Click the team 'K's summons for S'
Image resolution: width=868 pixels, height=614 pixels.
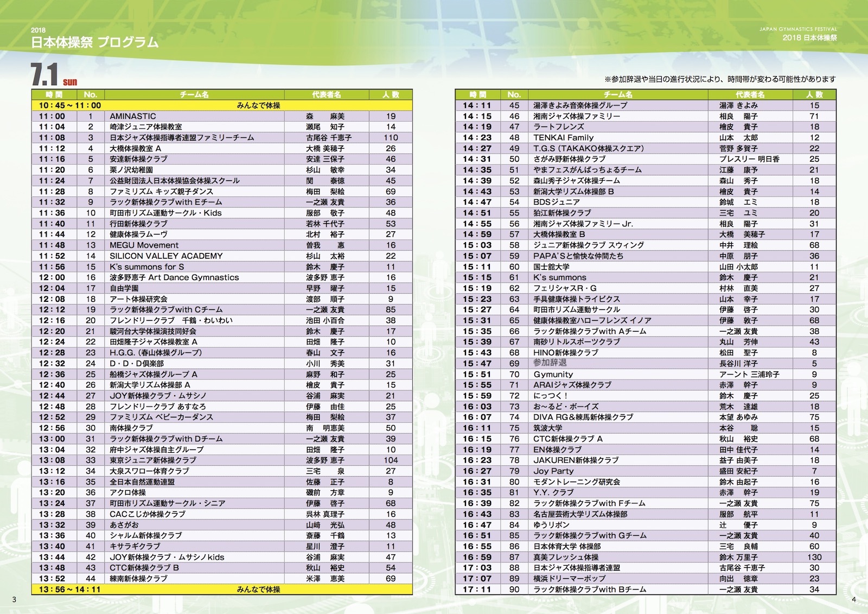146,267
